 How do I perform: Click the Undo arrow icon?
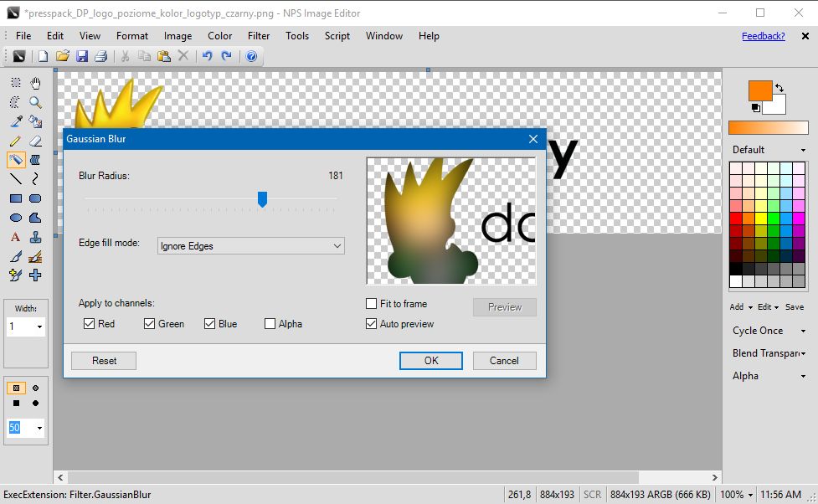pos(207,56)
